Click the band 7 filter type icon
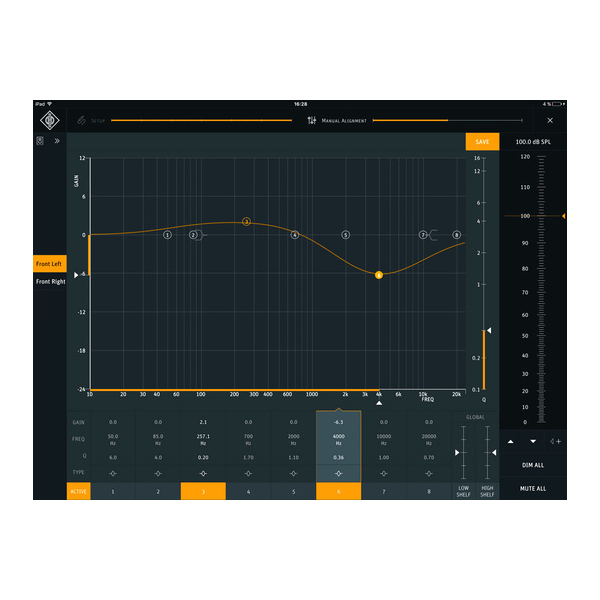This screenshot has height=600, width=600. click(x=384, y=473)
